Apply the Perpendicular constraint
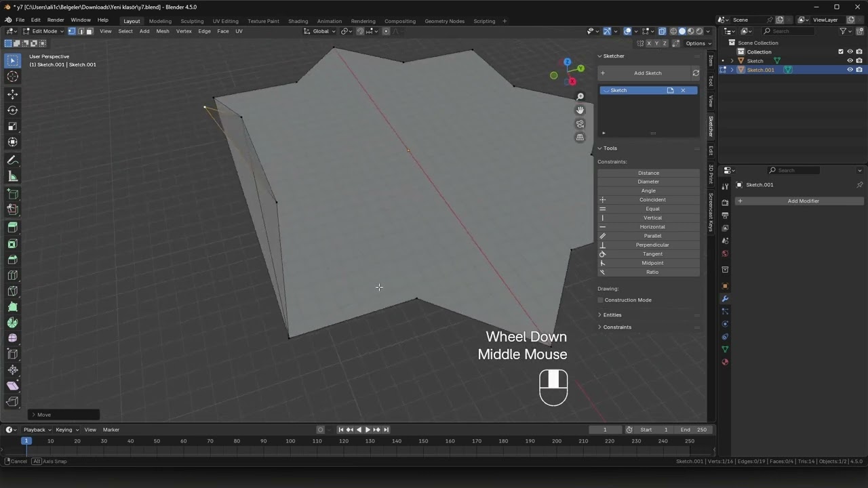 click(x=648, y=245)
